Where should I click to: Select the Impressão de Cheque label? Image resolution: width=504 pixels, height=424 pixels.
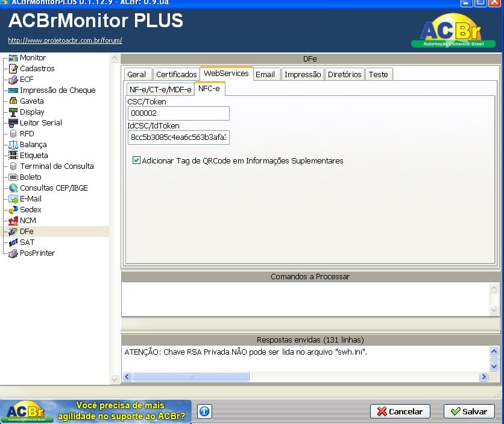pyautogui.click(x=58, y=90)
